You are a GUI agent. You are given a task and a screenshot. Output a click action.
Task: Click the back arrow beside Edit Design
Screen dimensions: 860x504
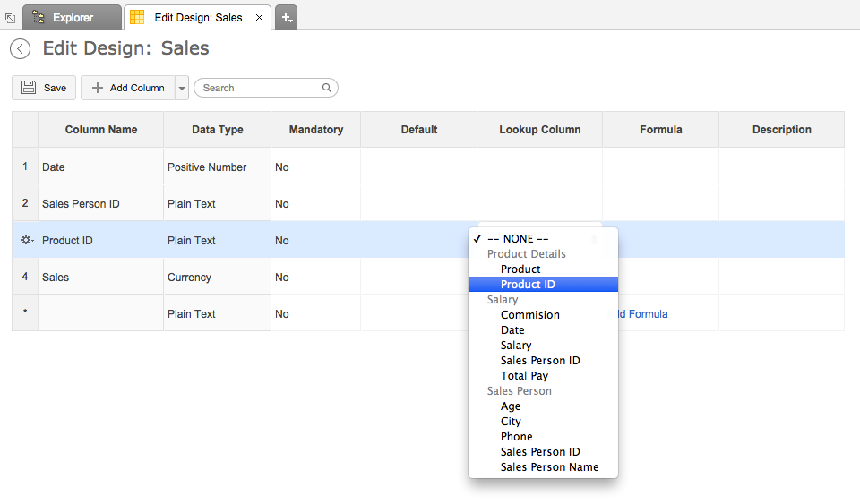pyautogui.click(x=20, y=49)
